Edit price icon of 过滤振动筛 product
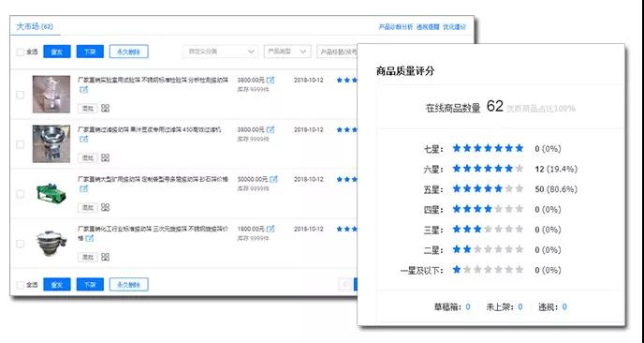Image resolution: width=644 pixels, height=343 pixels. point(271,129)
